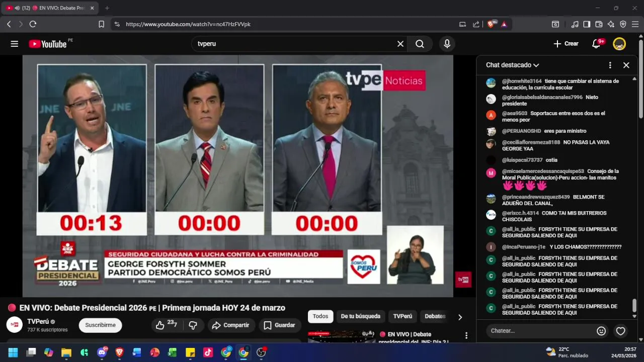This screenshot has height=362, width=644.
Task: Open the chat three-dot options menu
Action: click(610, 65)
